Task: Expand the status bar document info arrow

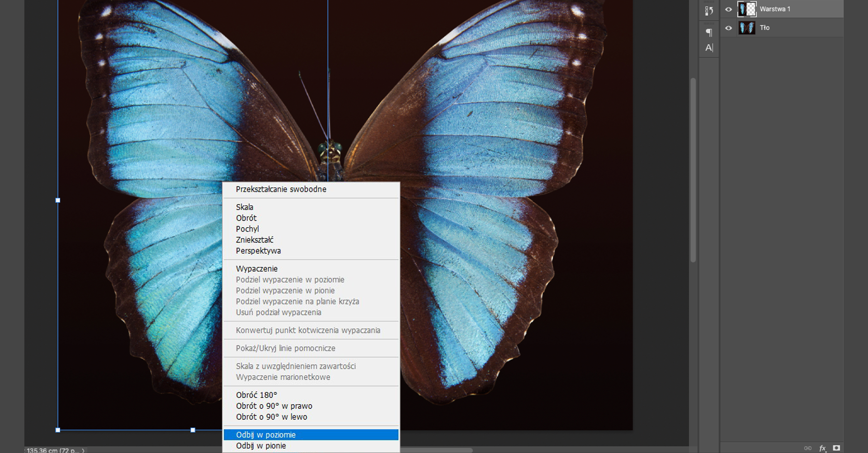Action: [83, 450]
